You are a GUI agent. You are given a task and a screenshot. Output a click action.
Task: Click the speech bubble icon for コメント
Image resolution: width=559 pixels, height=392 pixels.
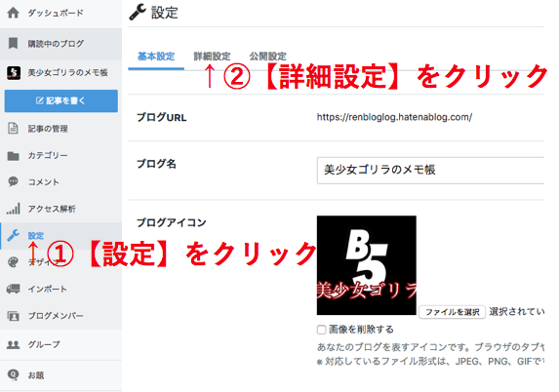tap(14, 181)
